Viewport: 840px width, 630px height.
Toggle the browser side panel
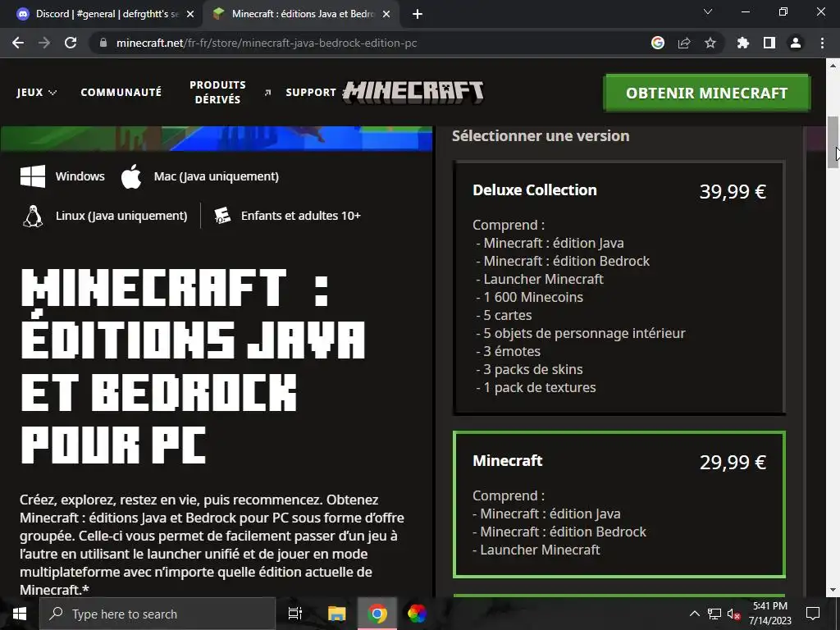769,43
